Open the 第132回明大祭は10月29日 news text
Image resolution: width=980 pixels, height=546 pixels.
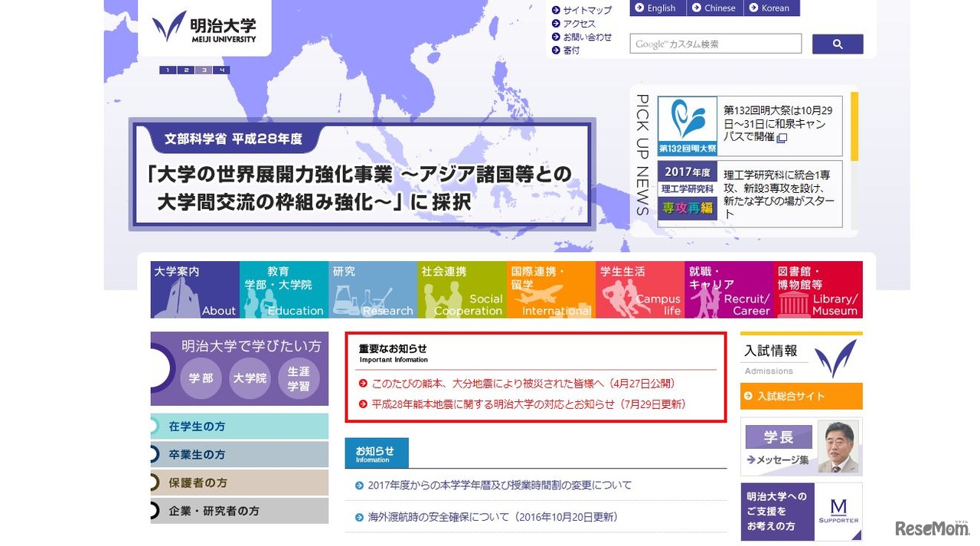[779, 123]
